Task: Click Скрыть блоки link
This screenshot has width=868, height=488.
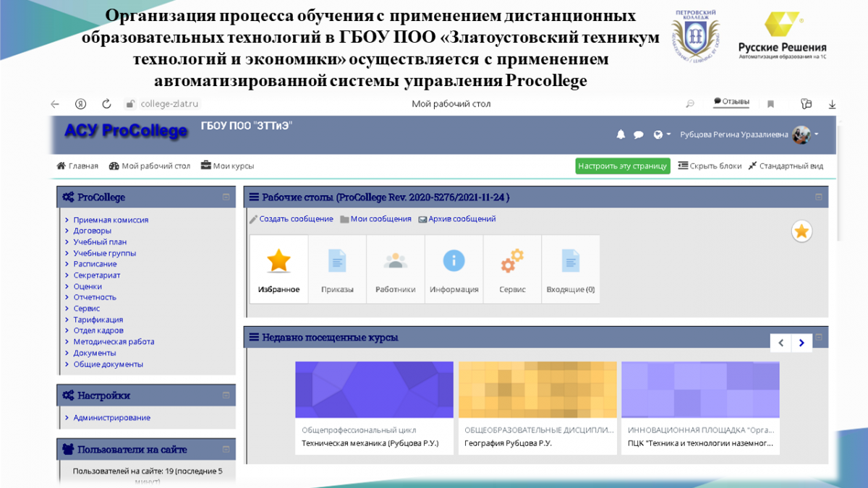Action: point(710,166)
